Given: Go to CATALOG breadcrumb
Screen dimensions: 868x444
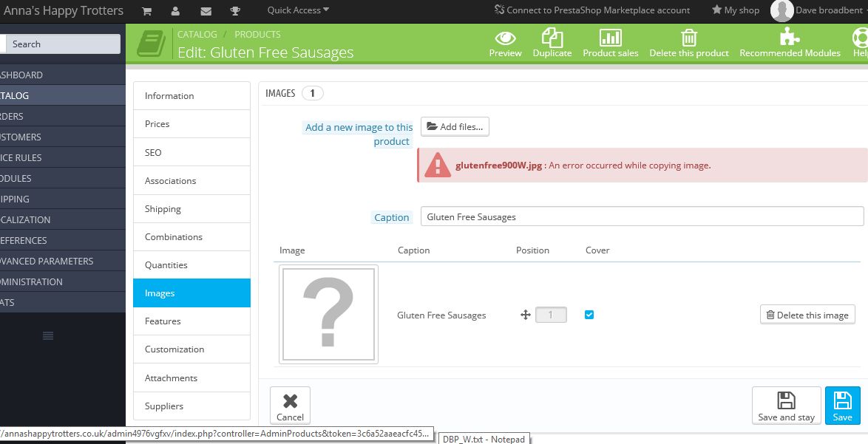Looking at the screenshot, I should pyautogui.click(x=197, y=34).
